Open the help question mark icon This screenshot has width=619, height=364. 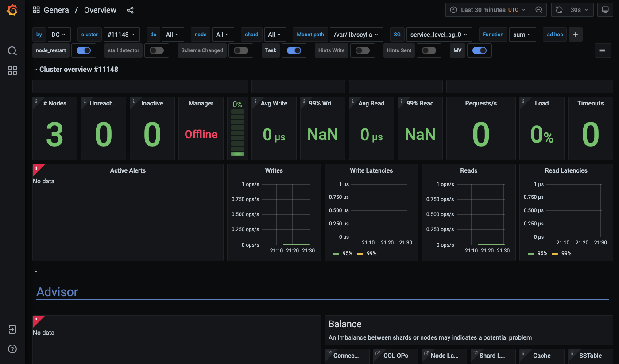tap(12, 349)
